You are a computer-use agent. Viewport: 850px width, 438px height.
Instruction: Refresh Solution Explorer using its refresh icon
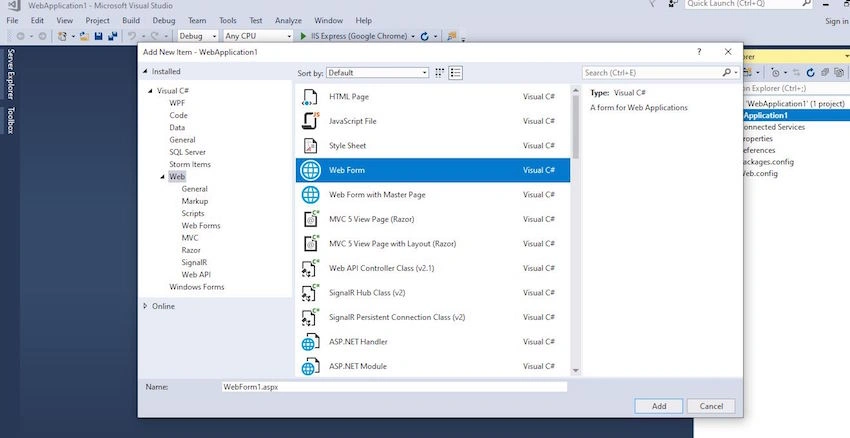pos(810,72)
